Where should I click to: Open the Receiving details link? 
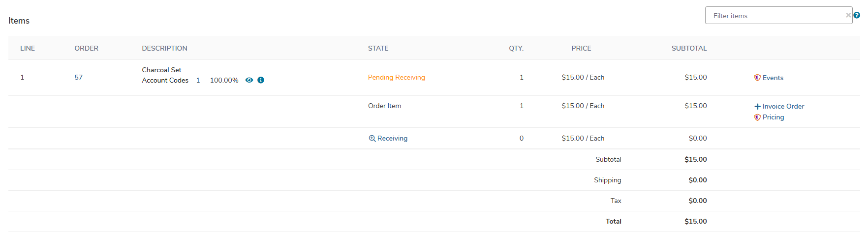tap(392, 138)
